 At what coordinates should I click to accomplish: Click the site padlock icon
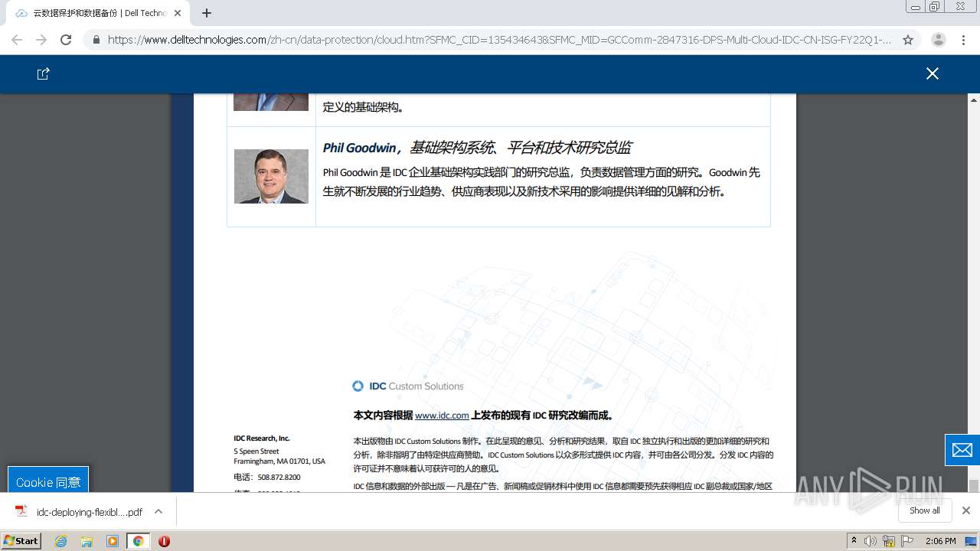tap(96, 40)
